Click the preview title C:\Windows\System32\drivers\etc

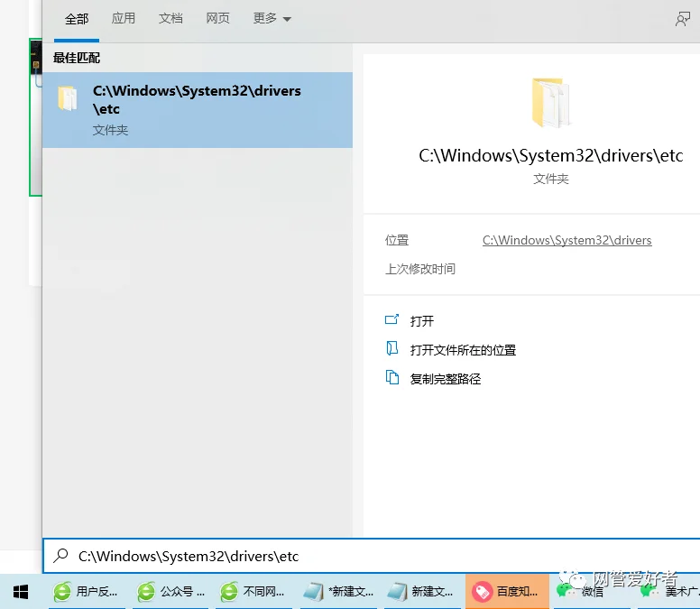pyautogui.click(x=551, y=156)
